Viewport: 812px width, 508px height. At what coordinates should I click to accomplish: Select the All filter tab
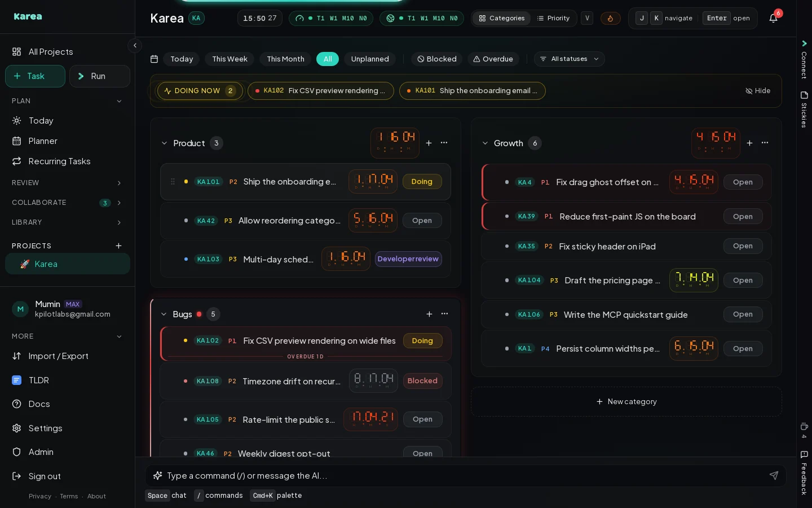(x=328, y=59)
